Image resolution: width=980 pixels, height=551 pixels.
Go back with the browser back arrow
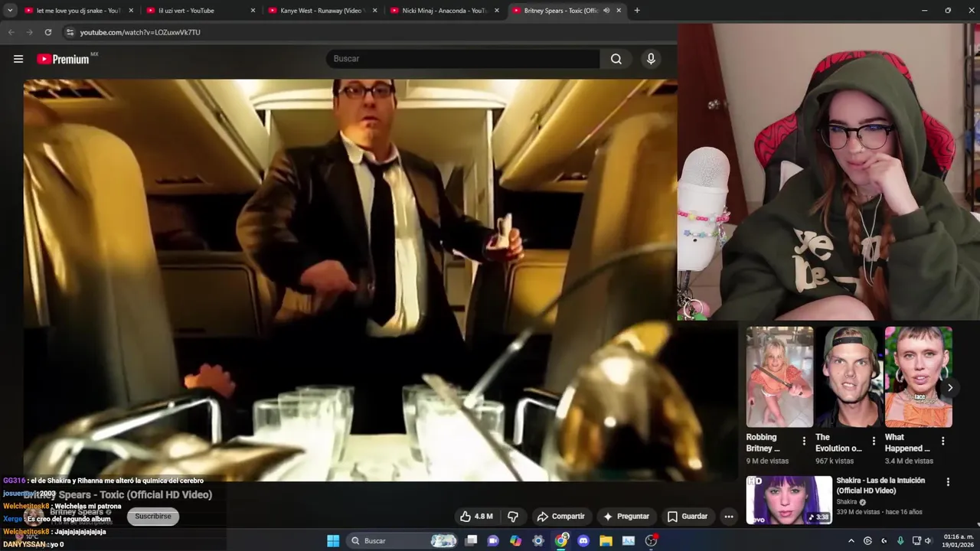point(11,32)
